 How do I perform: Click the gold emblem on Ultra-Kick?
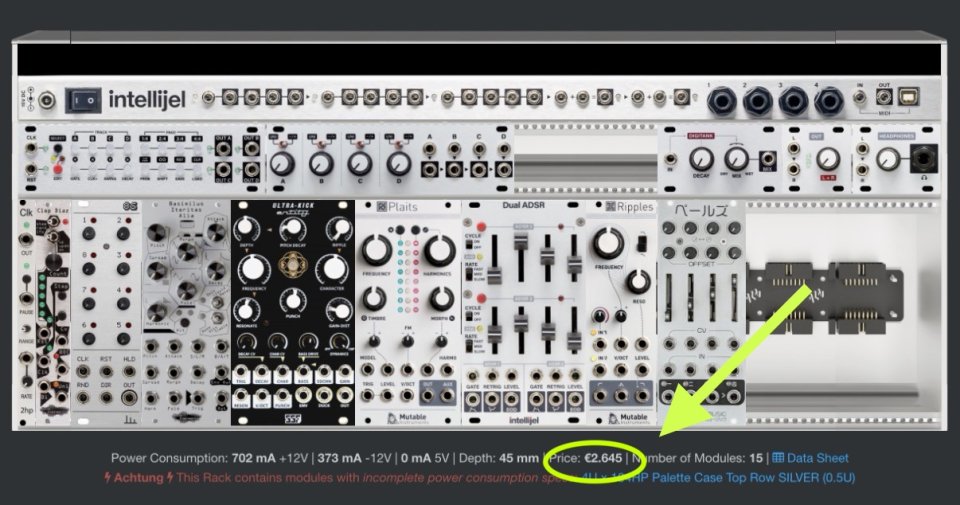point(293,264)
